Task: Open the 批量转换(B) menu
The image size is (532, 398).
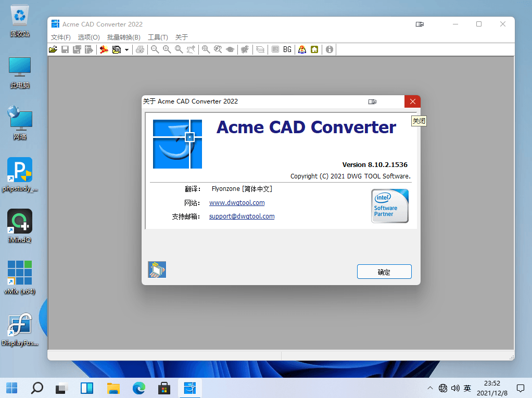Action: pos(124,37)
